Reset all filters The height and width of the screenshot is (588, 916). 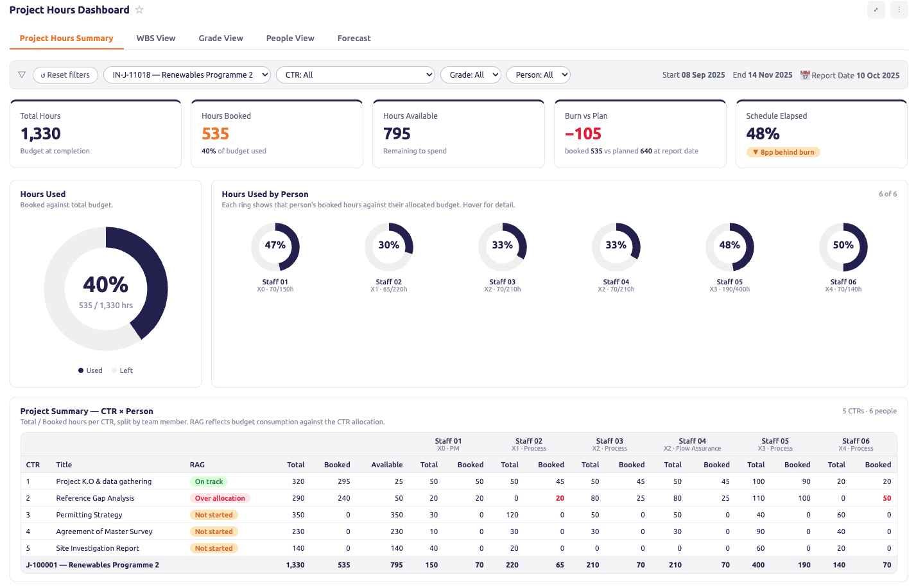pos(65,75)
